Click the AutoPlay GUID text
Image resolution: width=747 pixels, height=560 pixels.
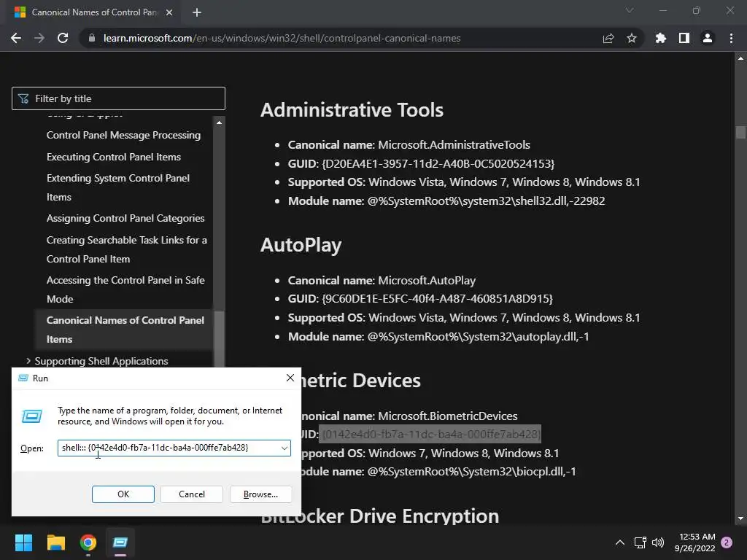(438, 299)
